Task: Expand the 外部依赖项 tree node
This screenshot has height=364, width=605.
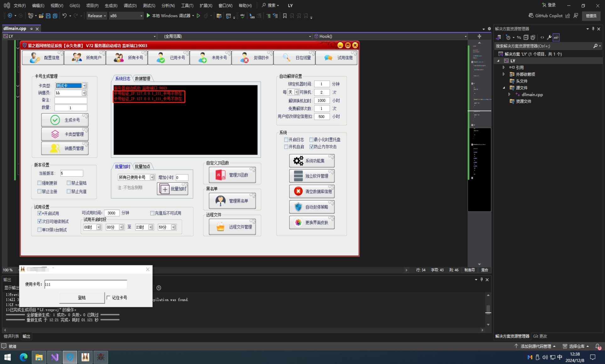Action: 504,74
